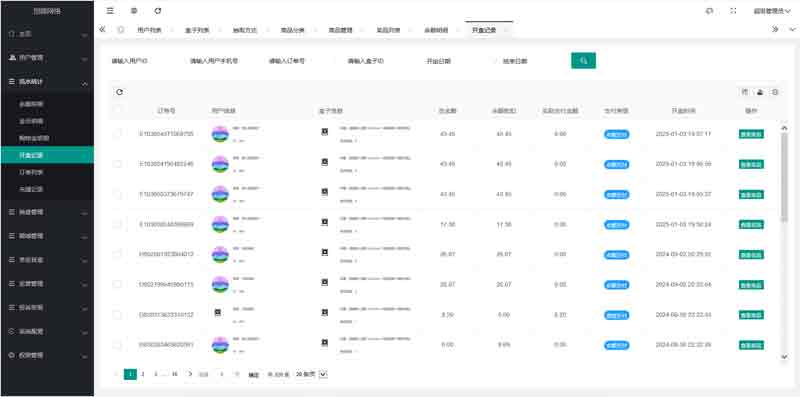Click the scrollbar down arrow beside the table

(x=784, y=357)
